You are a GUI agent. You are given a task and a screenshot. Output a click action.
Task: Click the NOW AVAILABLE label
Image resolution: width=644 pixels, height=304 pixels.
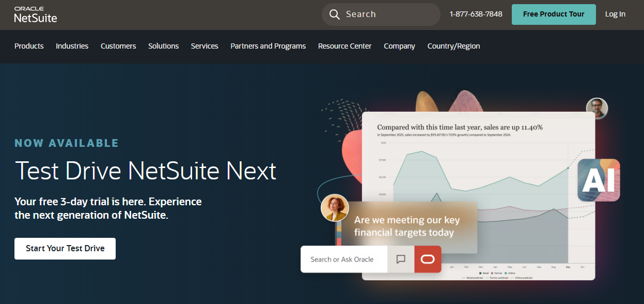click(67, 143)
